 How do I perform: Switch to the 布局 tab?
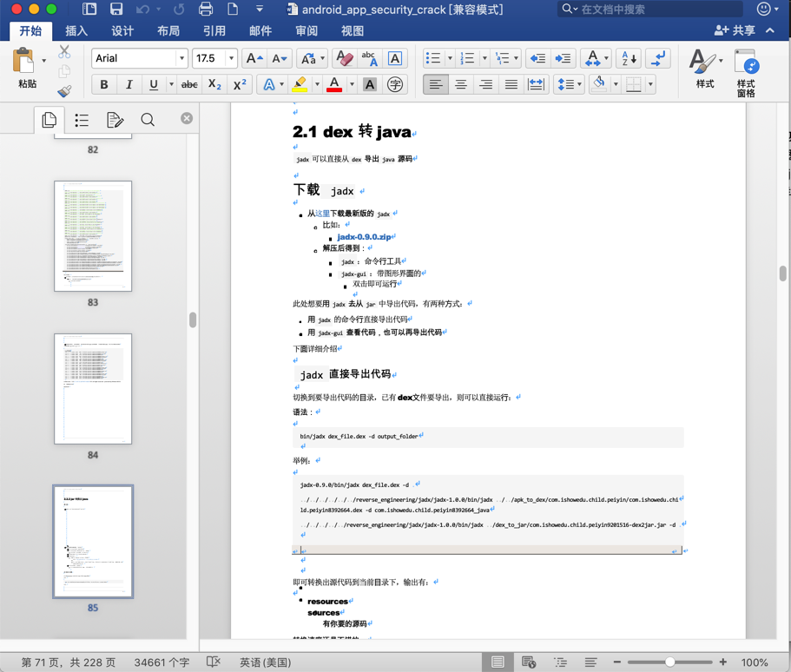(168, 30)
